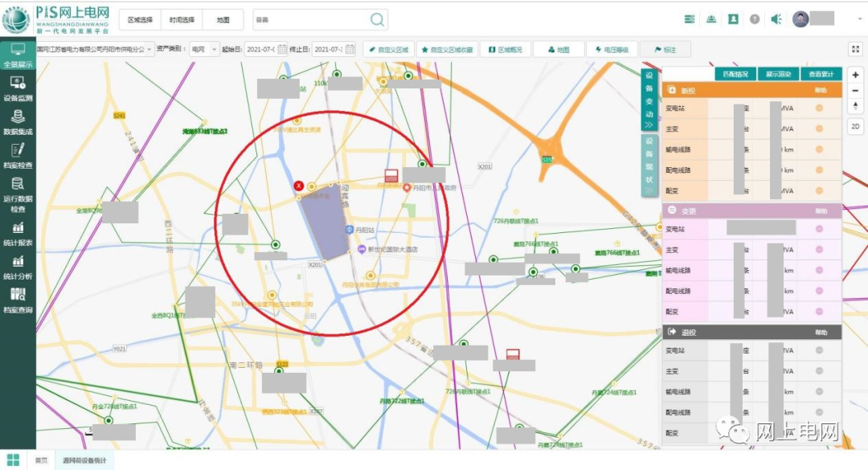This screenshot has width=868, height=470.
Task: Open the contacts card icon in header
Action: tap(733, 19)
